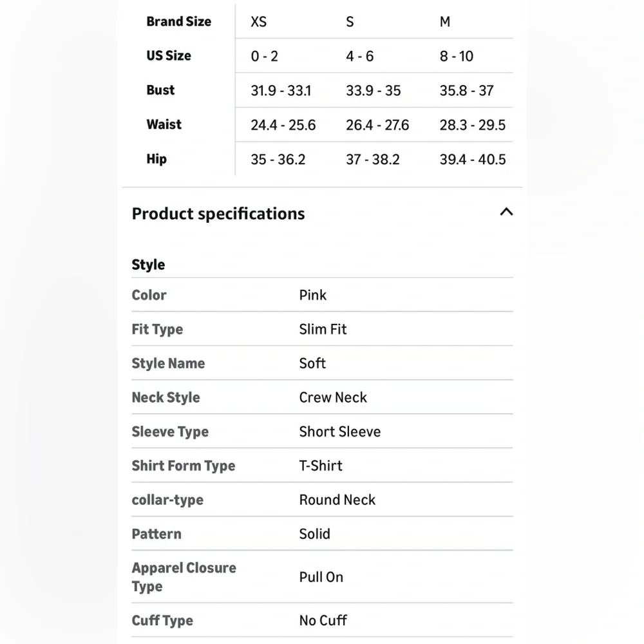Select the M brand size column header
The height and width of the screenshot is (644, 644).
click(445, 22)
